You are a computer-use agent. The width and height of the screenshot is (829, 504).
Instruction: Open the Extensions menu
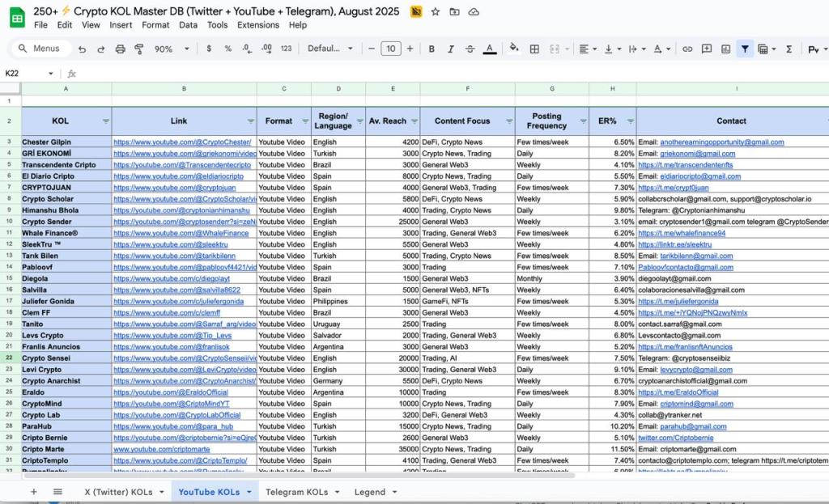click(258, 25)
